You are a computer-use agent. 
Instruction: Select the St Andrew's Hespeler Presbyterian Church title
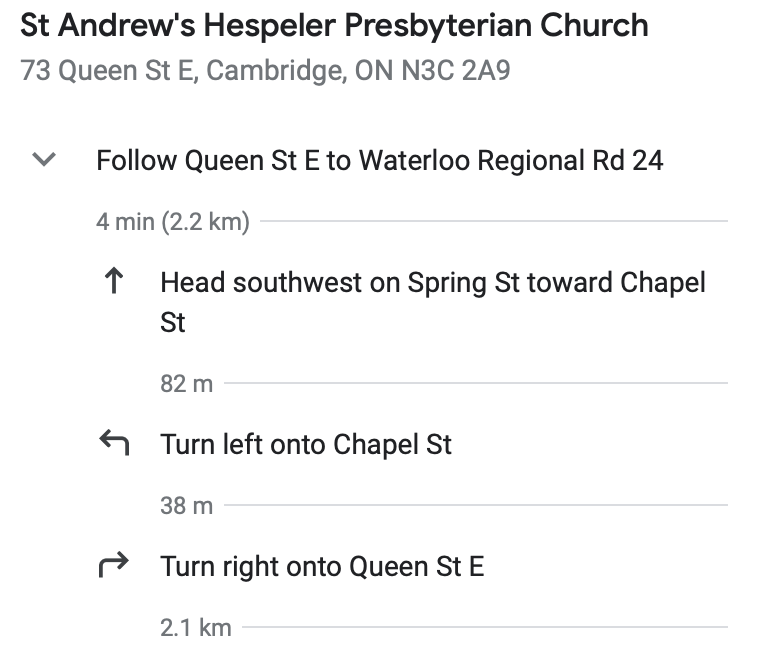[x=334, y=25]
